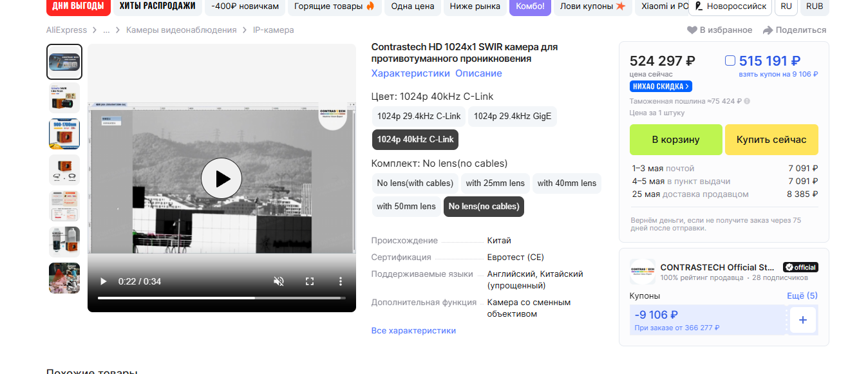
Task: Open the RUB currency selector
Action: (815, 6)
